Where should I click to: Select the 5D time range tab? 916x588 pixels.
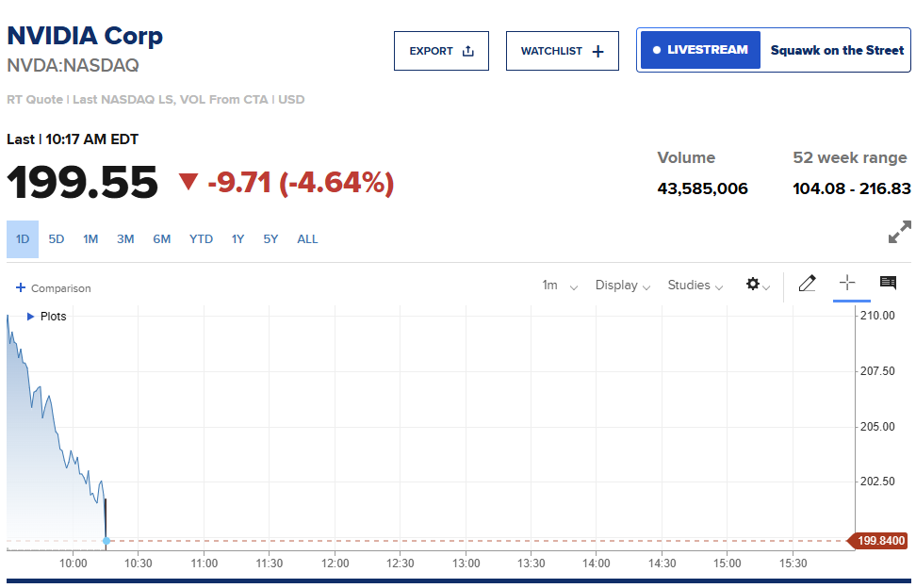tap(57, 239)
